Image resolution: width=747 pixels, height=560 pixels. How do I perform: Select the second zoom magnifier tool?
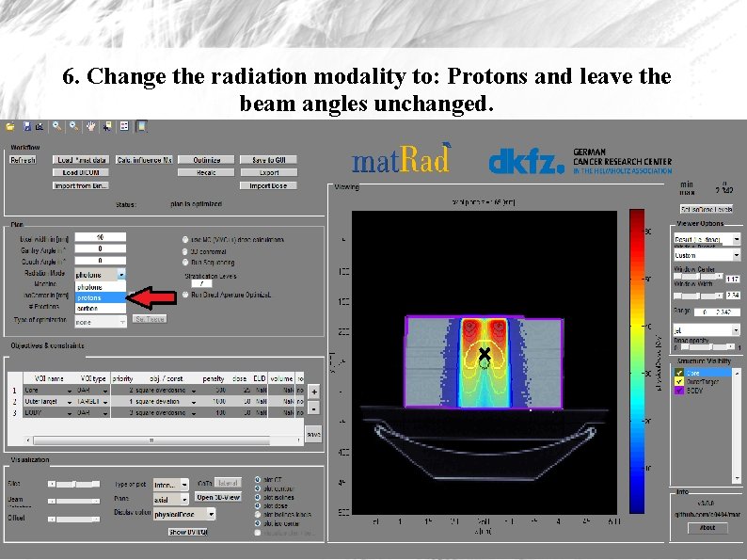coord(73,126)
